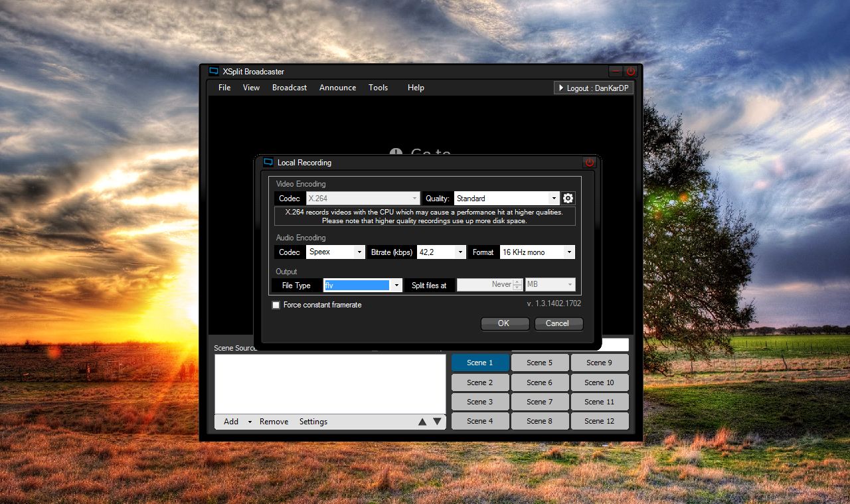Screen dimensions: 850x504
Task: Click the X.264 CPU performance note text
Action: tap(424, 216)
